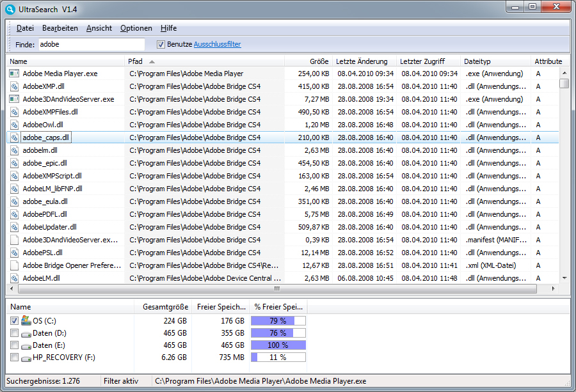Click the Daten (D:) drive icon
The image size is (576, 392).
coord(26,334)
